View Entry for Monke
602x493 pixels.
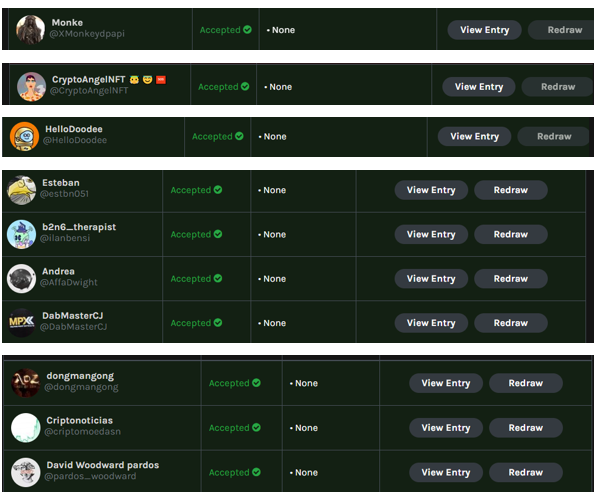pyautogui.click(x=485, y=30)
